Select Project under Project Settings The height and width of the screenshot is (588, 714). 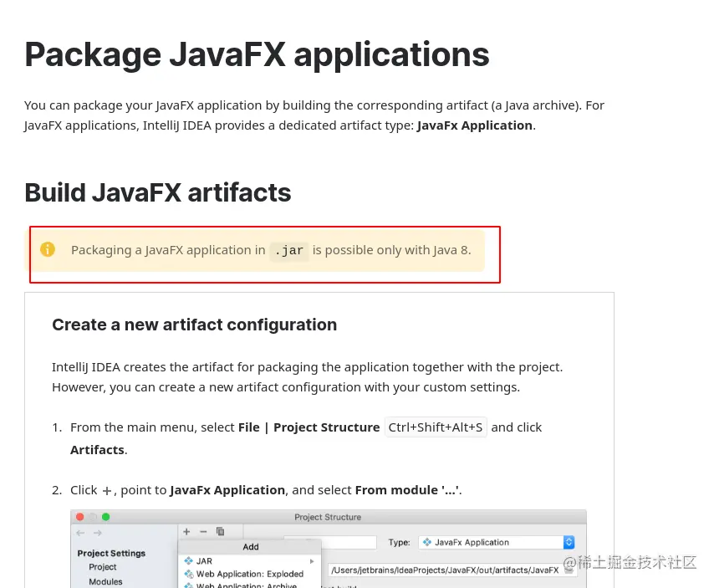(103, 566)
